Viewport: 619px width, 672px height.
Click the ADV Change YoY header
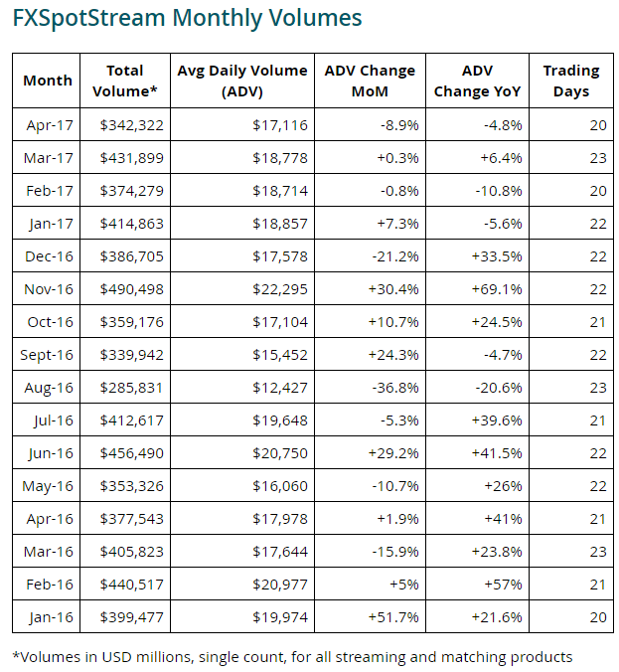coord(478,81)
